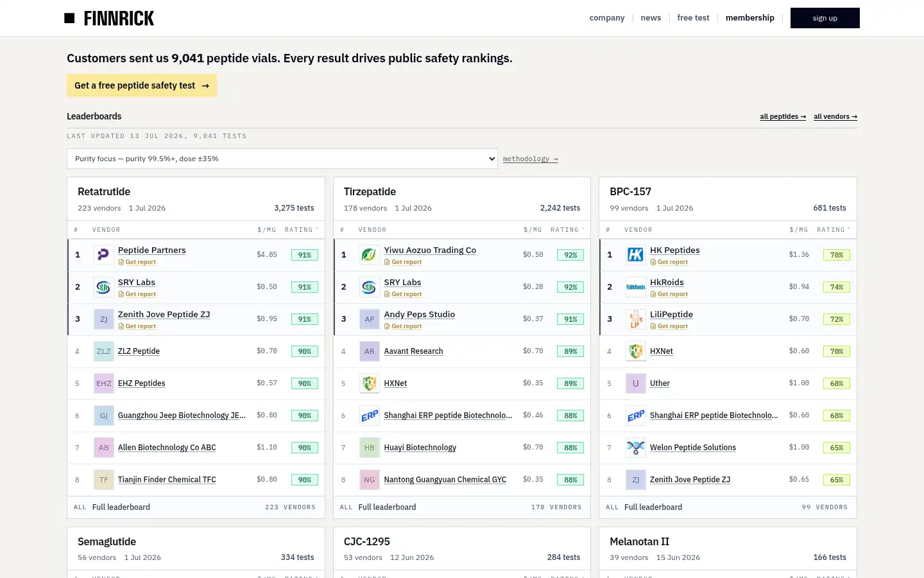The width and height of the screenshot is (924, 578).
Task: Sort Tirzepatide table by $/MG column
Action: point(533,230)
